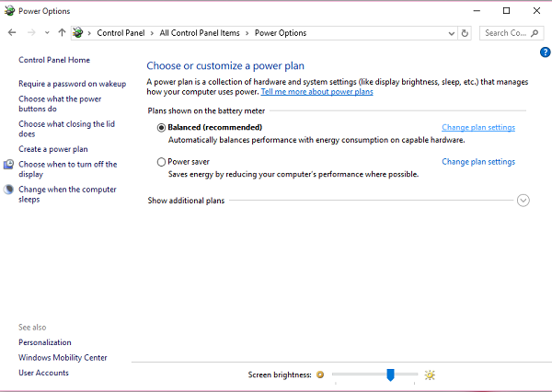Click the high brightness sun icon
Viewport: 552px width, 392px height.
(x=430, y=375)
